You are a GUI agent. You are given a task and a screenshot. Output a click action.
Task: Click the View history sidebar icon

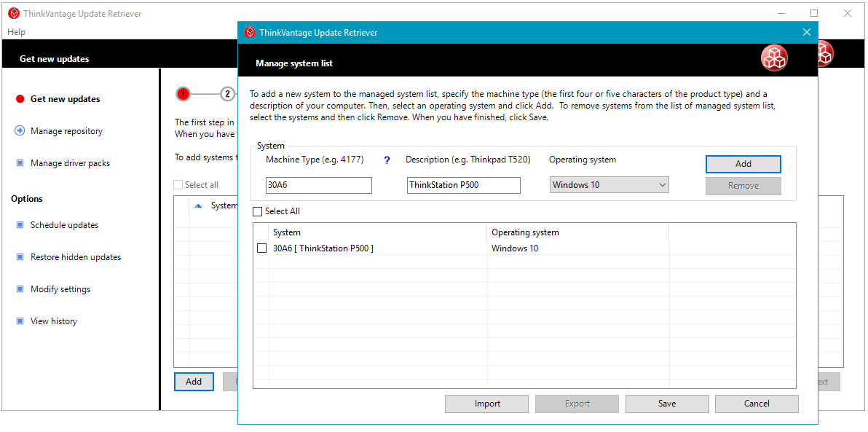(20, 321)
